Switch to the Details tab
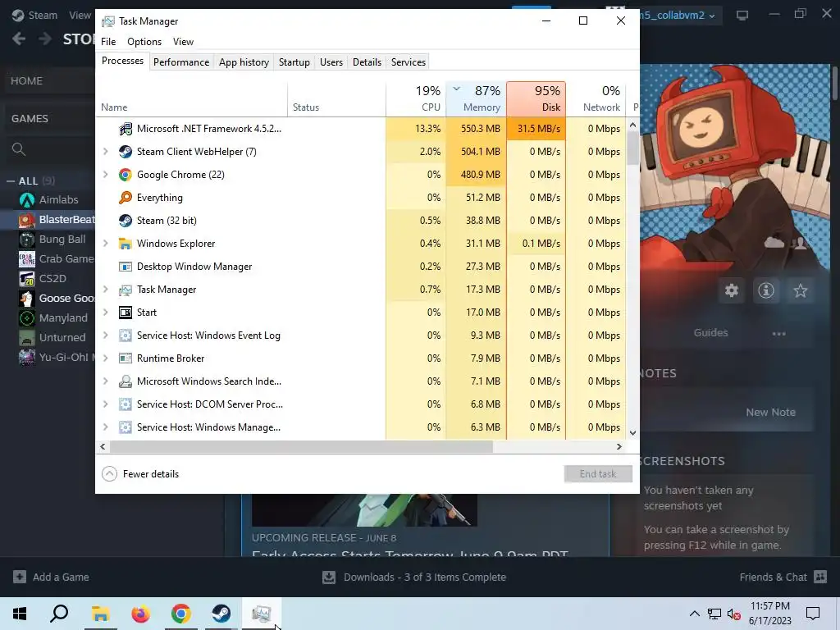 pos(367,62)
